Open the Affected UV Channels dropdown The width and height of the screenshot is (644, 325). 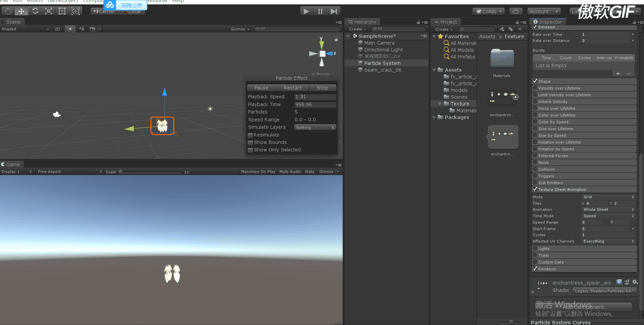(x=609, y=241)
